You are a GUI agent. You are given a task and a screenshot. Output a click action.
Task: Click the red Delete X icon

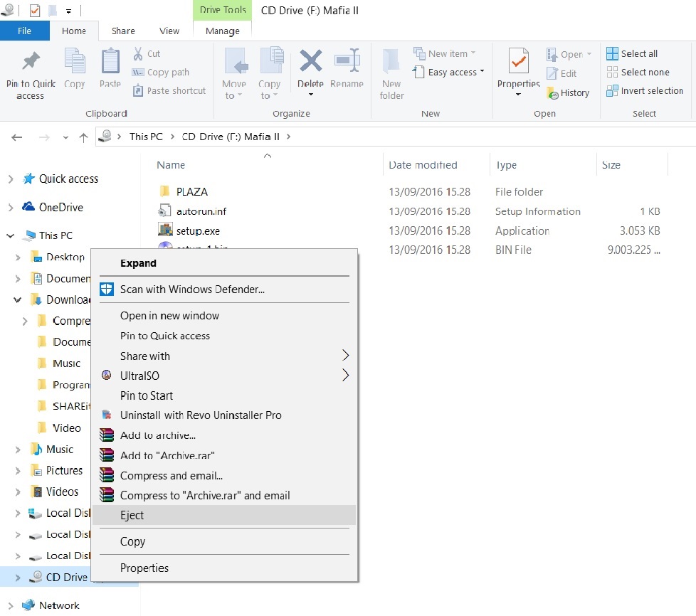311,60
